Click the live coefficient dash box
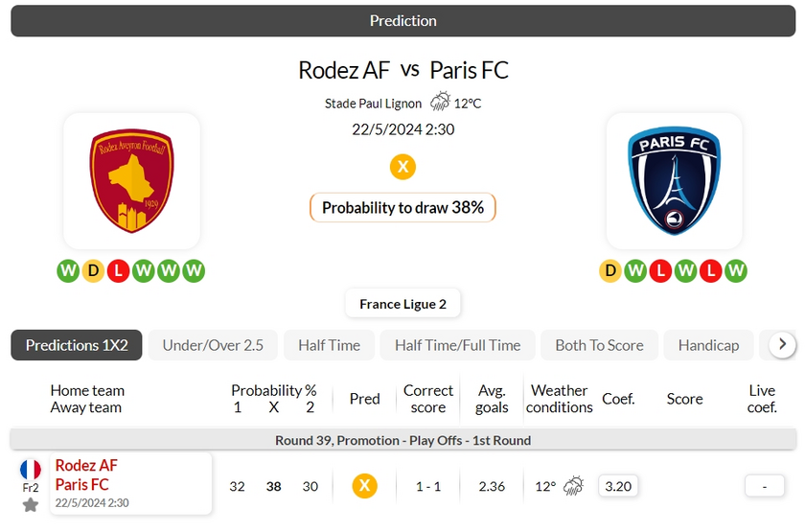The width and height of the screenshot is (805, 532). 765,486
